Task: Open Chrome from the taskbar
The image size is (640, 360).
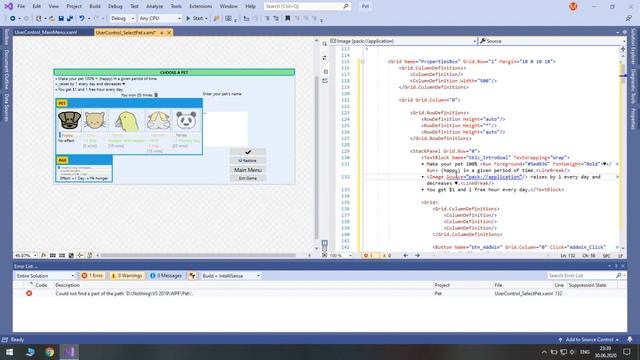Action: 49,352
